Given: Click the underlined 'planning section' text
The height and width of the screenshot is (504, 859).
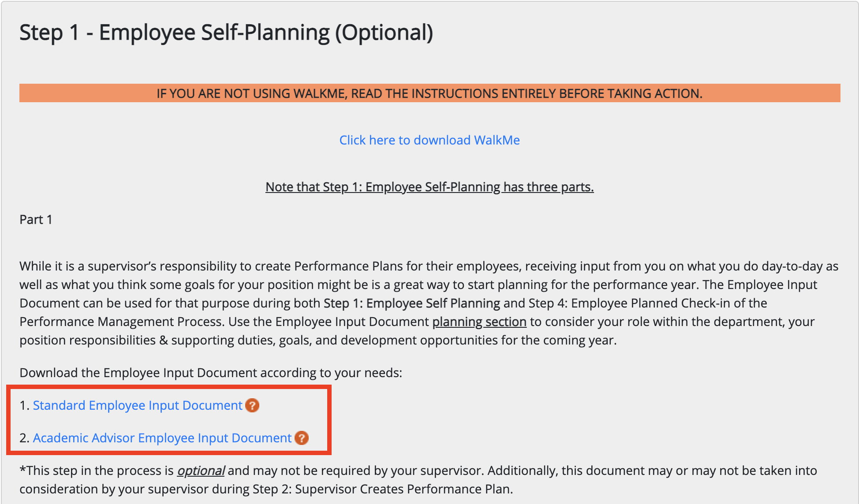Looking at the screenshot, I should pos(479,322).
